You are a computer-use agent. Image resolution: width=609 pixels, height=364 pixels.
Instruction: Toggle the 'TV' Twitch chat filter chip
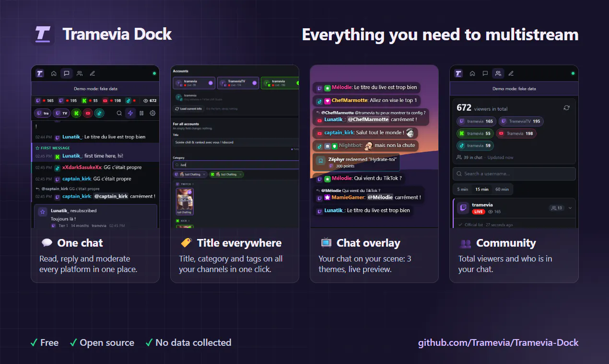(x=61, y=114)
